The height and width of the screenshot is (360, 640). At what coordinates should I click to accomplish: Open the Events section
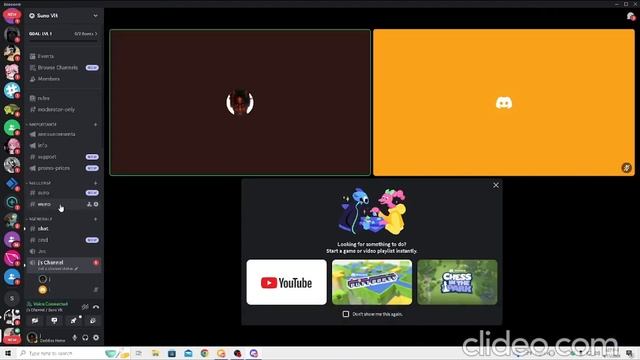tap(63, 56)
